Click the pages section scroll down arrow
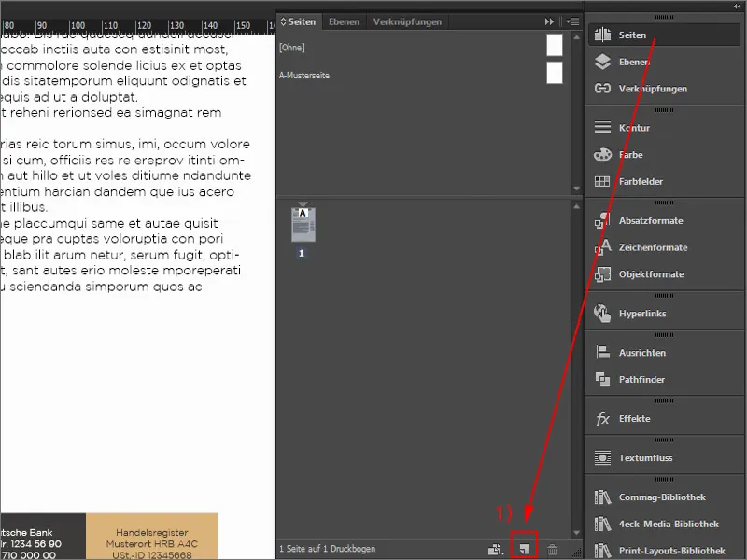This screenshot has height=560, width=747. tap(576, 532)
